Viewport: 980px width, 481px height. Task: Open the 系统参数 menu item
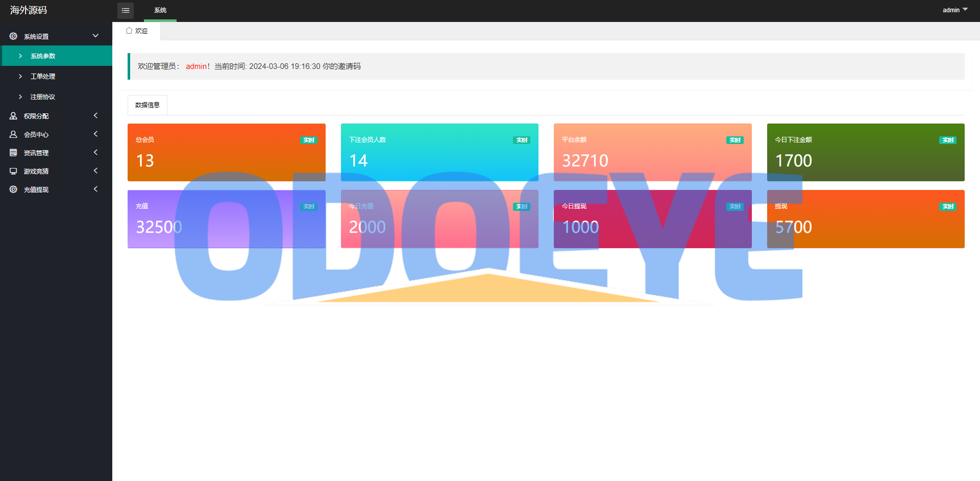57,56
